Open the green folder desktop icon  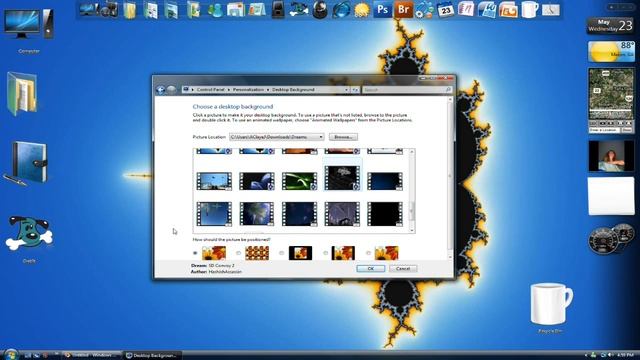[x=22, y=93]
